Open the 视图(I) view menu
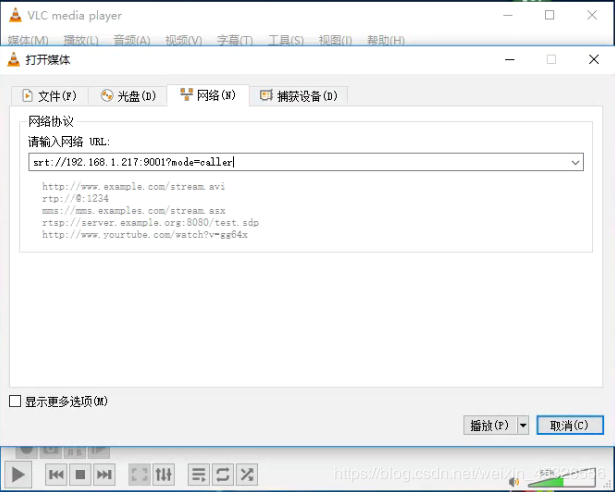Viewport: 615px width, 492px height. (335, 40)
